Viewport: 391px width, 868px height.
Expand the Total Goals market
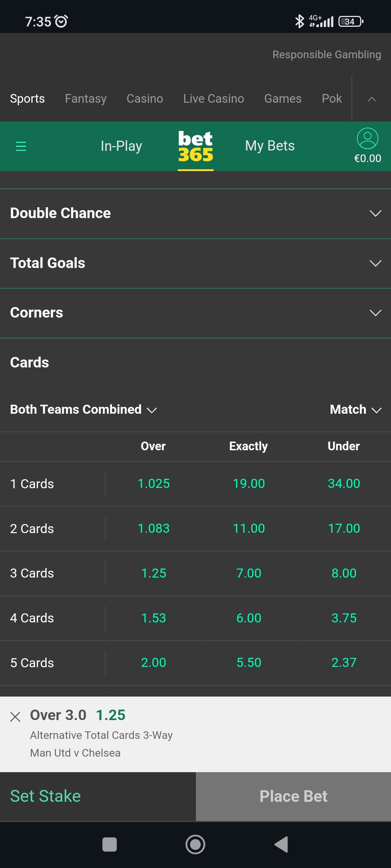coord(195,263)
